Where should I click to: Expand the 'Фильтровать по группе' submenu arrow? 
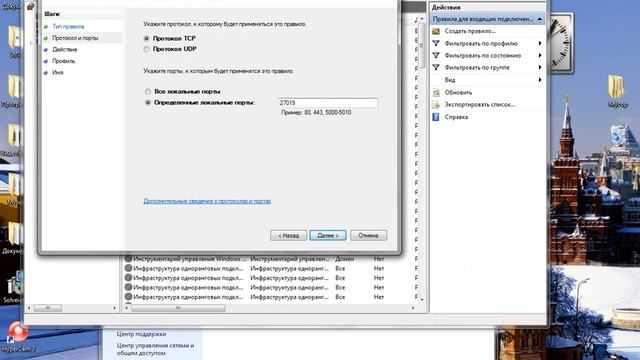point(540,67)
